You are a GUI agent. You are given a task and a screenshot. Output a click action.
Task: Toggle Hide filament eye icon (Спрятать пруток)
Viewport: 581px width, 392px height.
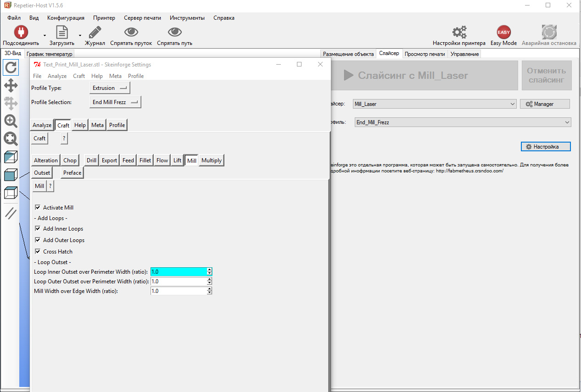click(x=131, y=32)
